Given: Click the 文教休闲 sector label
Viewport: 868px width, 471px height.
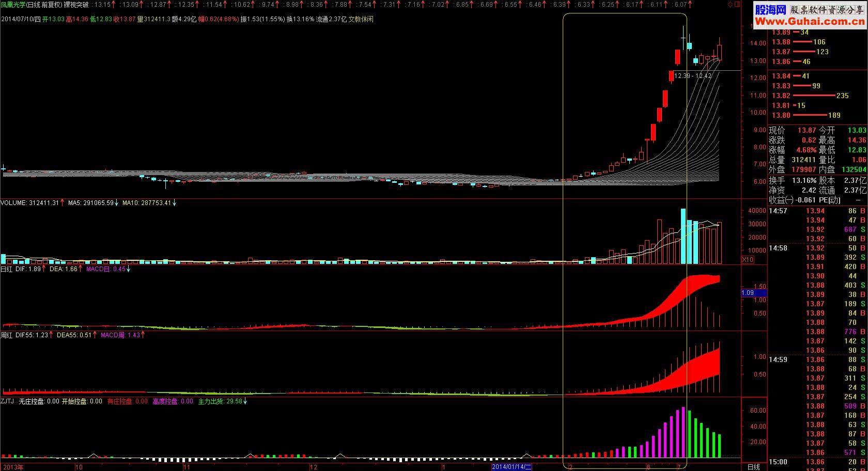Looking at the screenshot, I should (x=361, y=19).
